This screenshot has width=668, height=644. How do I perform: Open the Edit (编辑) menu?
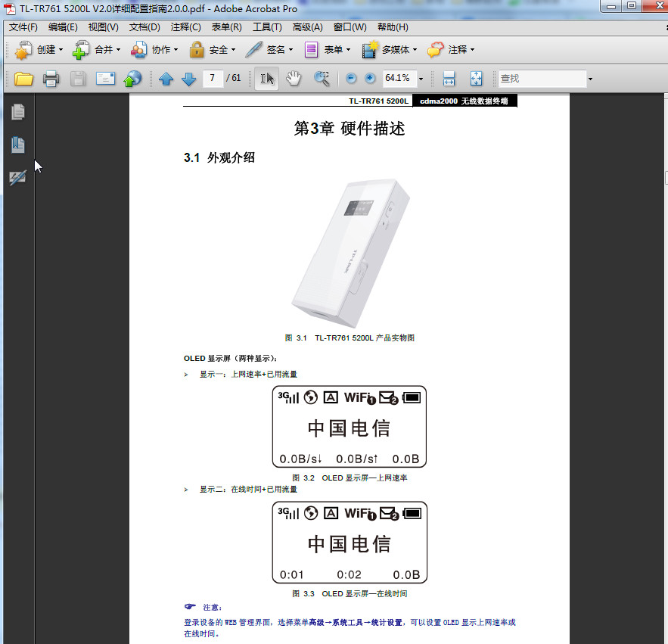point(63,27)
